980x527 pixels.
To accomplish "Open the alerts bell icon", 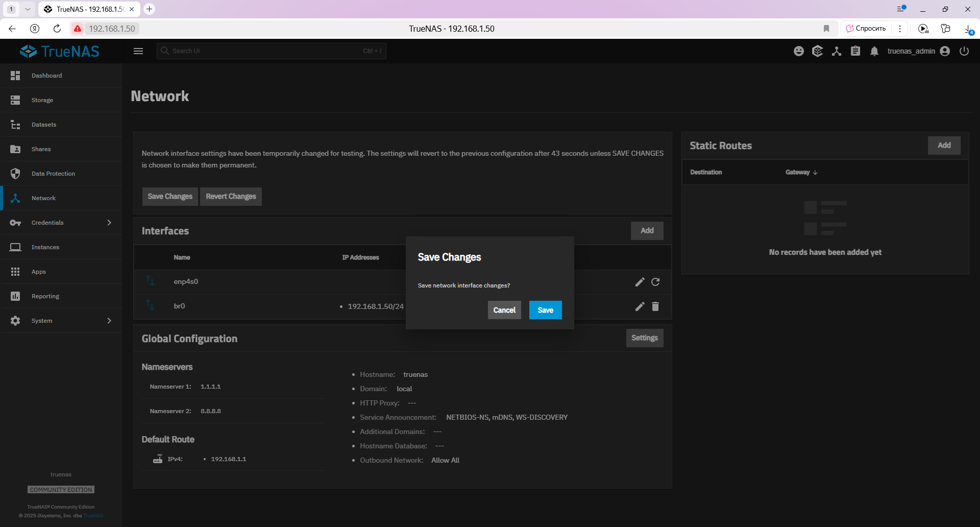I will pyautogui.click(x=874, y=51).
